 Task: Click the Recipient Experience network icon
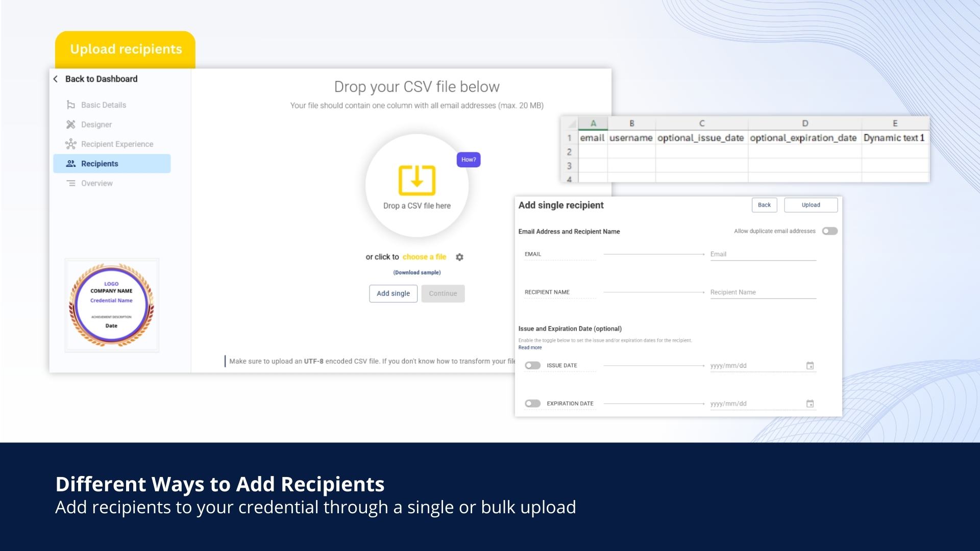point(70,144)
